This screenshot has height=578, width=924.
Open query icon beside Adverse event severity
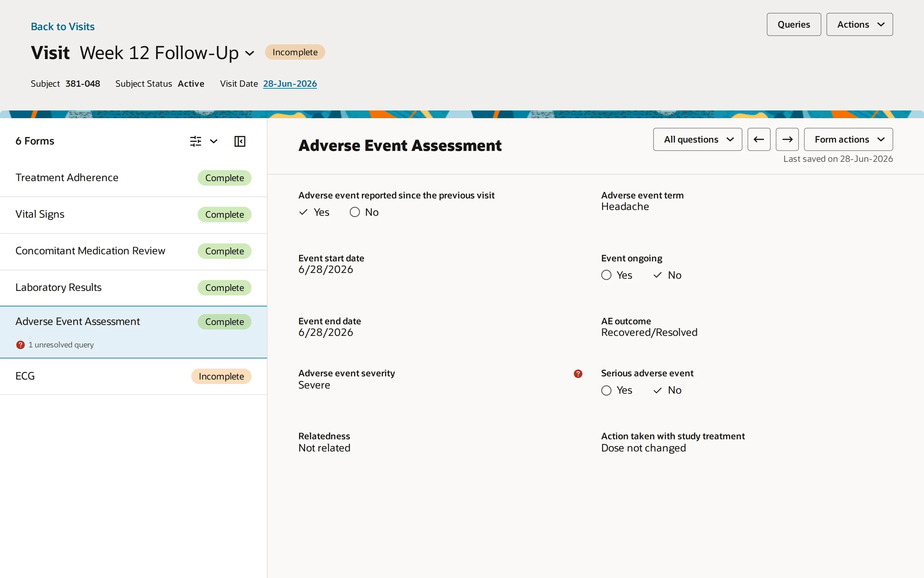578,374
